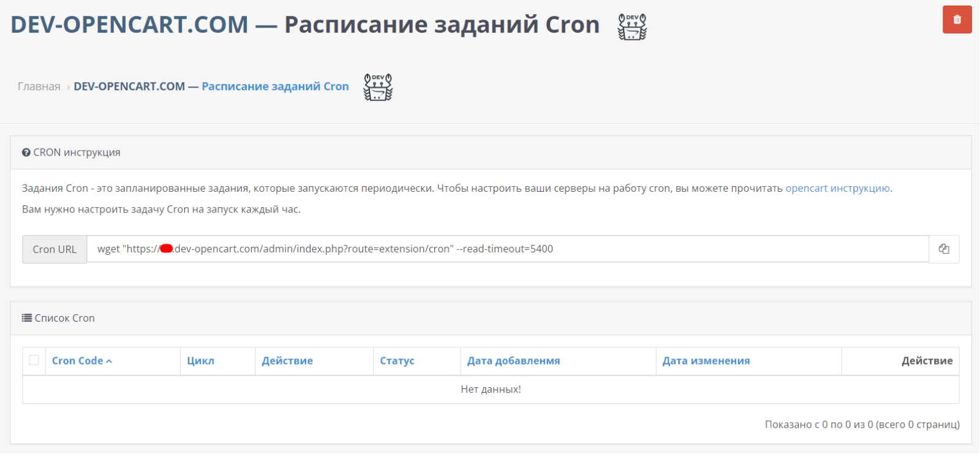This screenshot has width=980, height=454.
Task: Click the DEV crab logo in the page title
Action: click(632, 26)
